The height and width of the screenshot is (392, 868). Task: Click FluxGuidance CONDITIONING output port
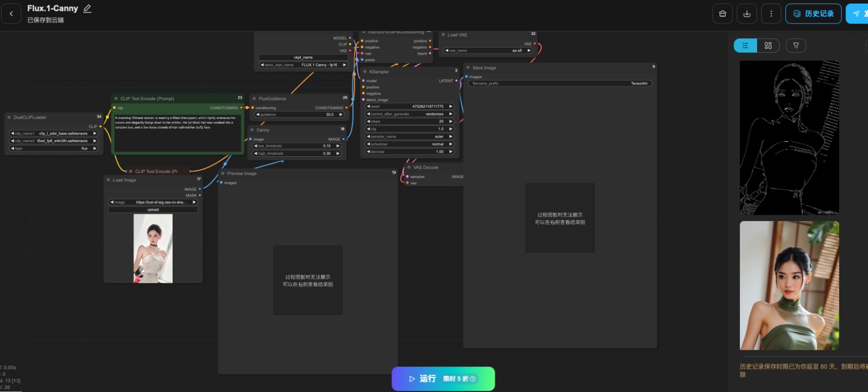coord(346,108)
